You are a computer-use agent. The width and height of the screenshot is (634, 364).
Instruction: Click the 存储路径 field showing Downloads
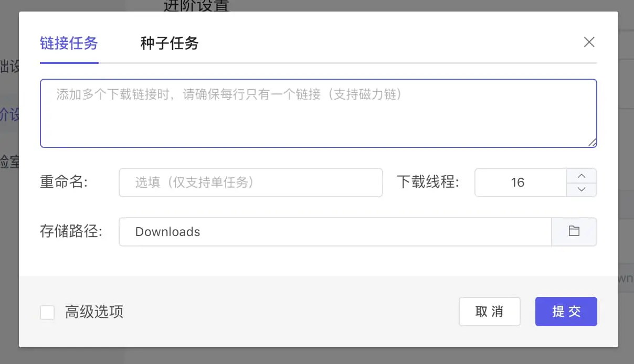pos(335,232)
